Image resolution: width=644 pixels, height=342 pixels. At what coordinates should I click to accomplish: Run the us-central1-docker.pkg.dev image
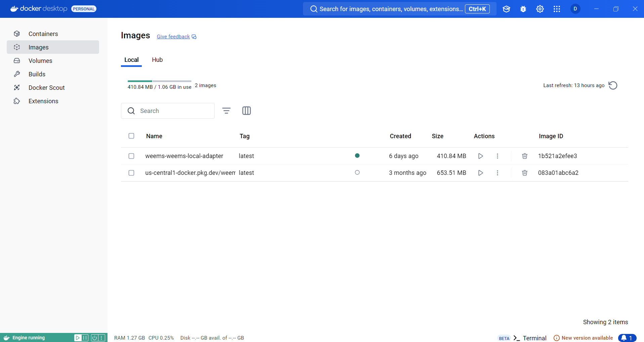pyautogui.click(x=481, y=173)
